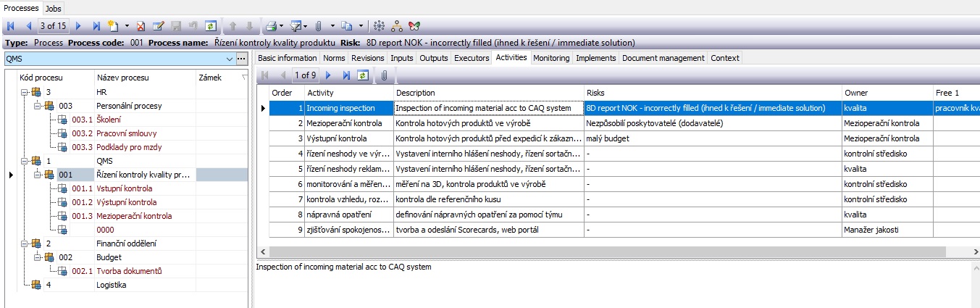Open the Outputs tab
Viewport: 980px width, 308px height.
434,58
